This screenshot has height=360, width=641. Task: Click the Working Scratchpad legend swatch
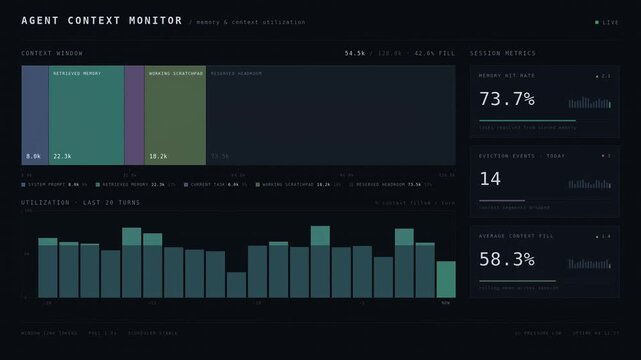(258, 185)
